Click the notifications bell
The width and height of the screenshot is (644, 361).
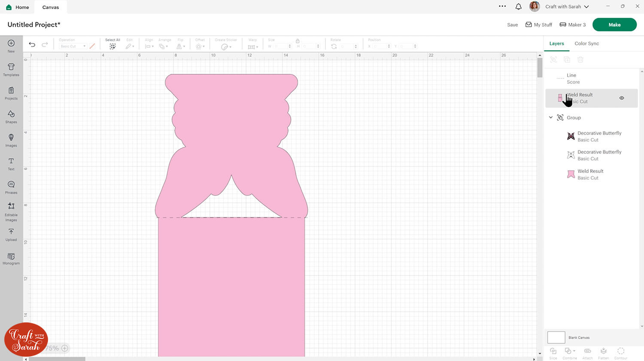tap(519, 6)
